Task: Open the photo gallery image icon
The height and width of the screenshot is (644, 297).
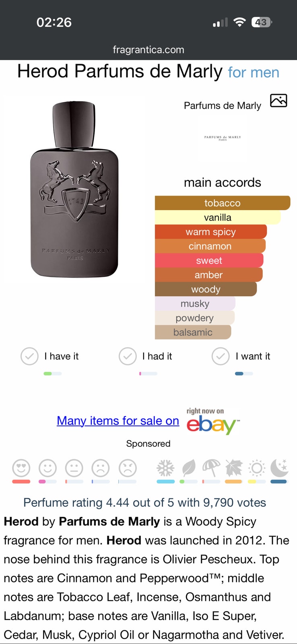Action: tap(278, 101)
